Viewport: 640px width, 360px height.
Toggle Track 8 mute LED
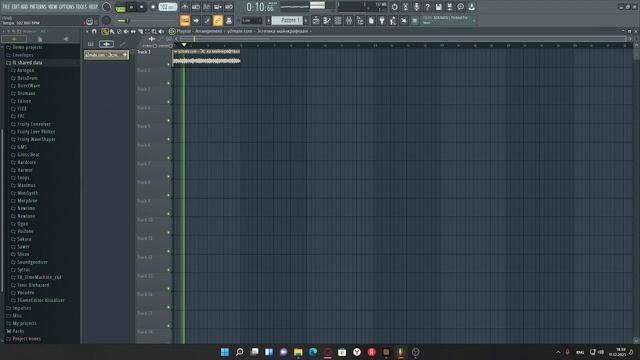pyautogui.click(x=169, y=195)
